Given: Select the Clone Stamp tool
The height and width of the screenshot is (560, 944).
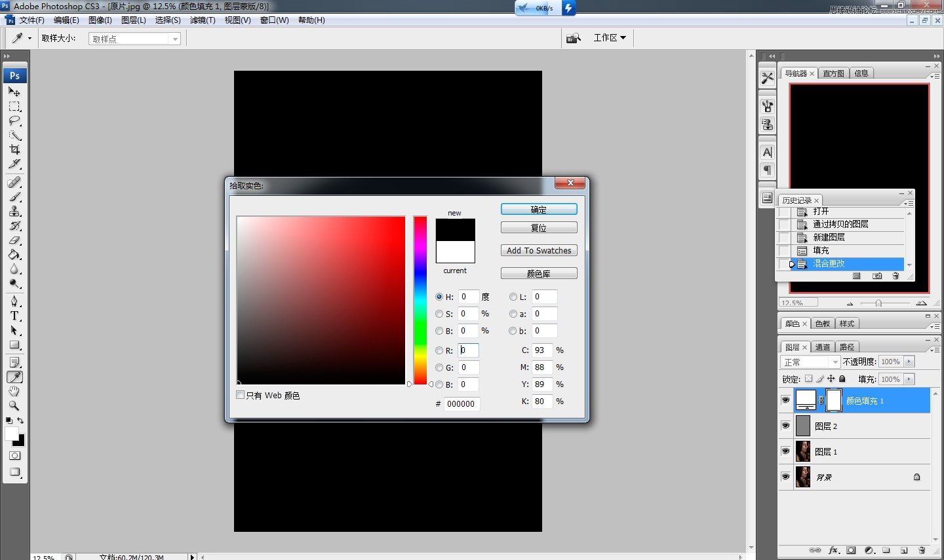Looking at the screenshot, I should point(14,211).
